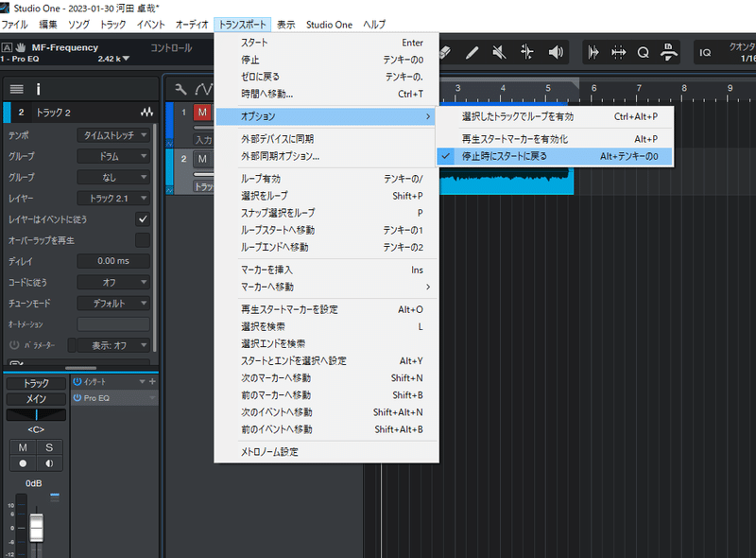Open the 表示: オフ dropdown
Viewport: 756px width, 558px height.
(x=113, y=345)
